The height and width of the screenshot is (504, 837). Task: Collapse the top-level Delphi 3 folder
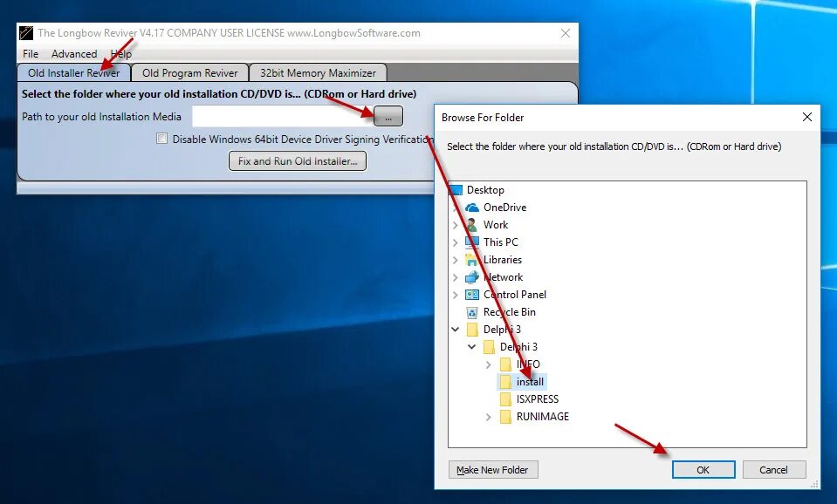click(455, 330)
